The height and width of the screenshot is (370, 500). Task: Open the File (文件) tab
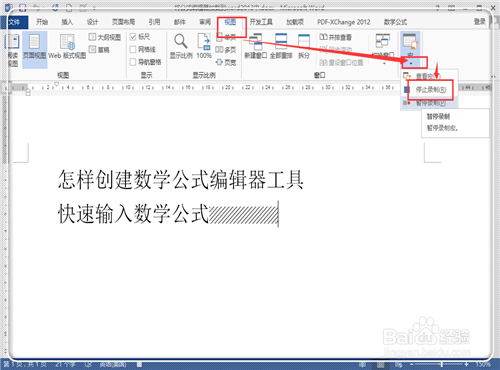point(14,22)
